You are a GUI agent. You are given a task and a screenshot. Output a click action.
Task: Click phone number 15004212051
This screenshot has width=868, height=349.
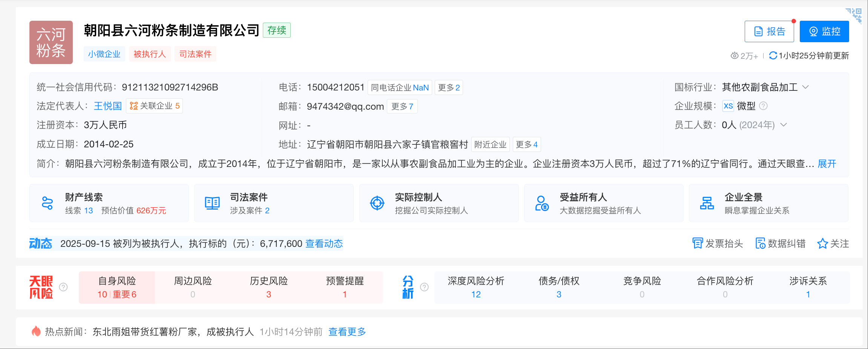click(x=336, y=87)
